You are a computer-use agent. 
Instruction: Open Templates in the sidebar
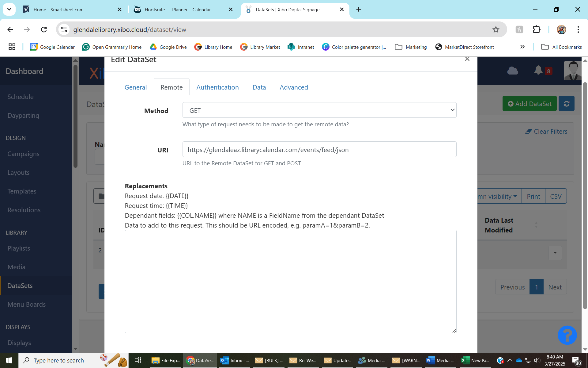[22, 191]
